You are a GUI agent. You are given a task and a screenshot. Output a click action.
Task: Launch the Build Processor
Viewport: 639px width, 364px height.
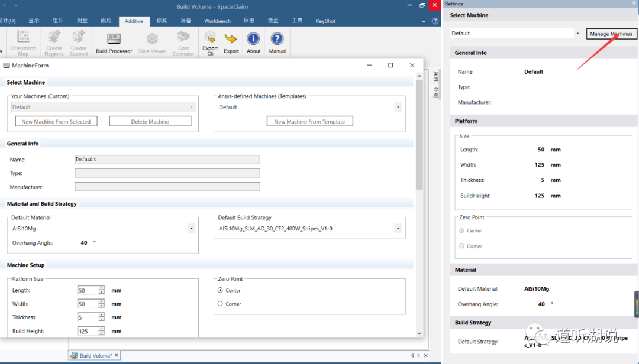click(x=114, y=43)
